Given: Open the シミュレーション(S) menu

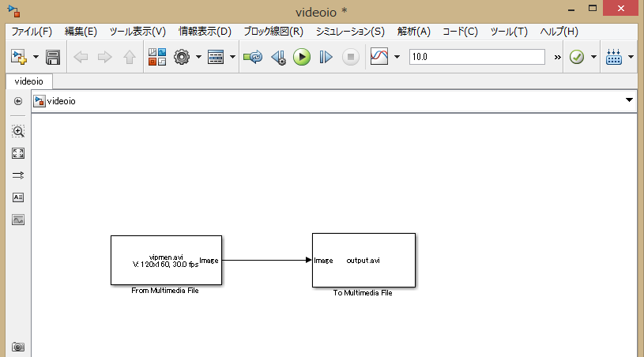Looking at the screenshot, I should coord(349,32).
